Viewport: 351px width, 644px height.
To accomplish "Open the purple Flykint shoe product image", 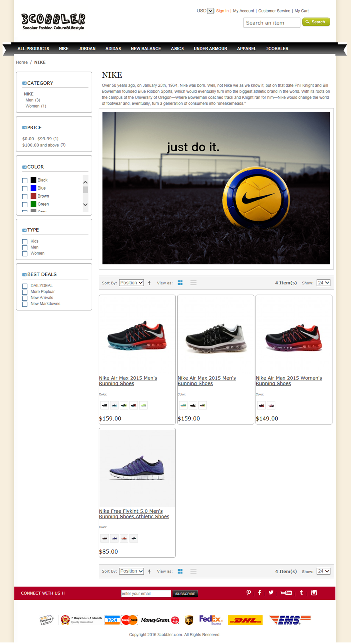I will pyautogui.click(x=137, y=467).
